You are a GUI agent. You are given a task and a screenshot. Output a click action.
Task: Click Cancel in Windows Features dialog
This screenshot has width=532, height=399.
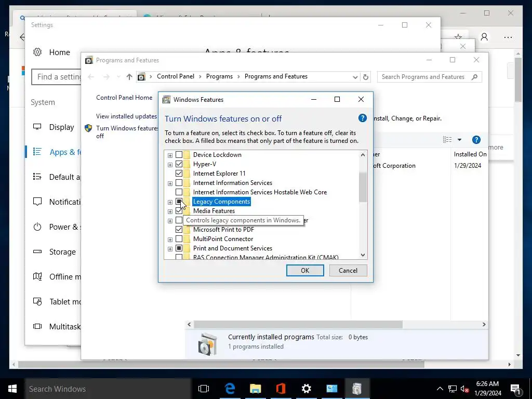click(348, 270)
